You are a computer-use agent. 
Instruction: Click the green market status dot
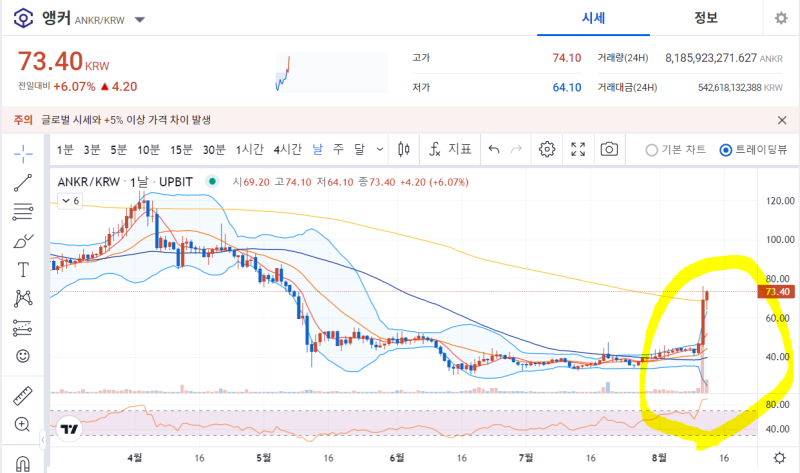(212, 181)
